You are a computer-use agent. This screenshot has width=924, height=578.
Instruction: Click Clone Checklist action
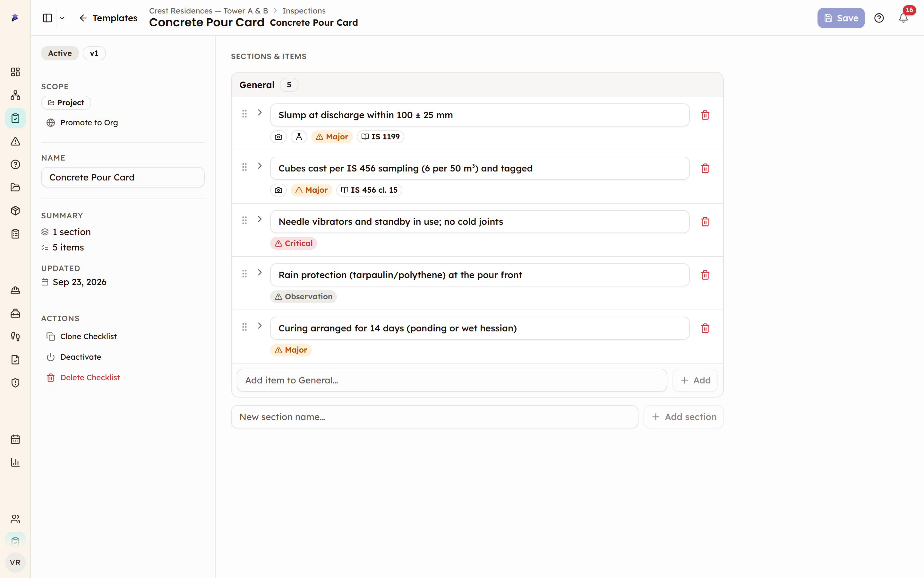tap(81, 337)
